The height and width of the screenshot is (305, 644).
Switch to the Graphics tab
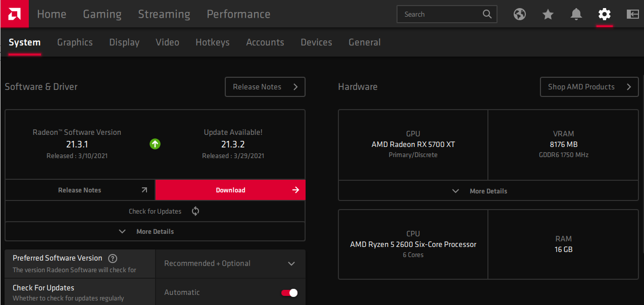coord(75,42)
